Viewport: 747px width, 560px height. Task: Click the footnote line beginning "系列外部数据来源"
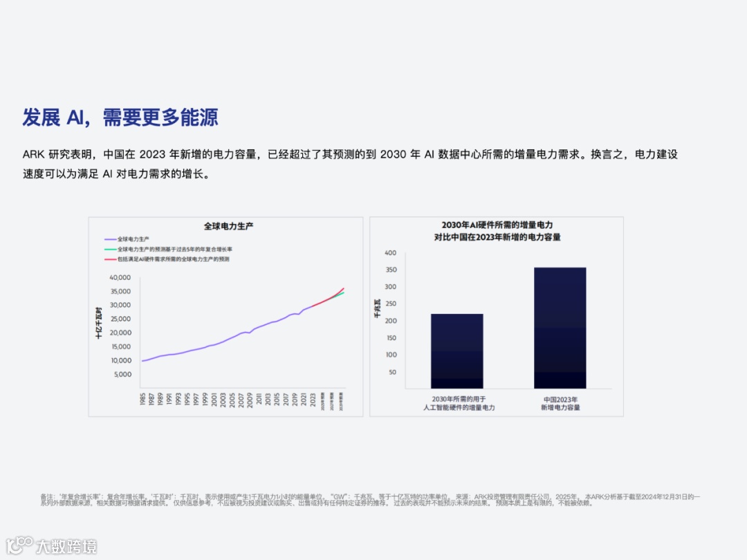tap(316, 503)
